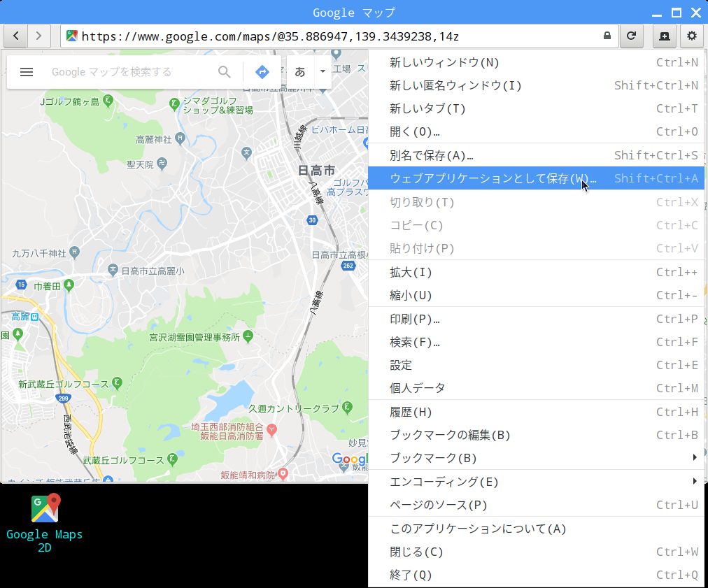Click the route 30 road badge

(x=313, y=220)
